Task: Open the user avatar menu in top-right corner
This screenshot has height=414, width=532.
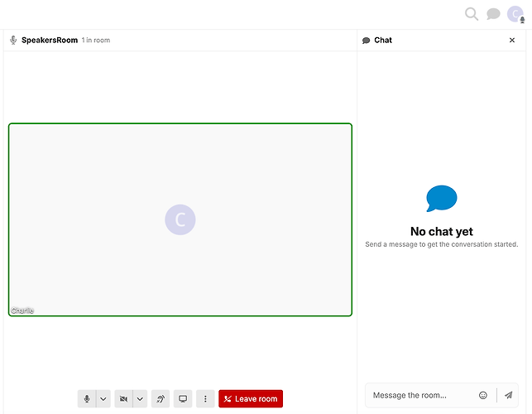Action: coord(515,14)
